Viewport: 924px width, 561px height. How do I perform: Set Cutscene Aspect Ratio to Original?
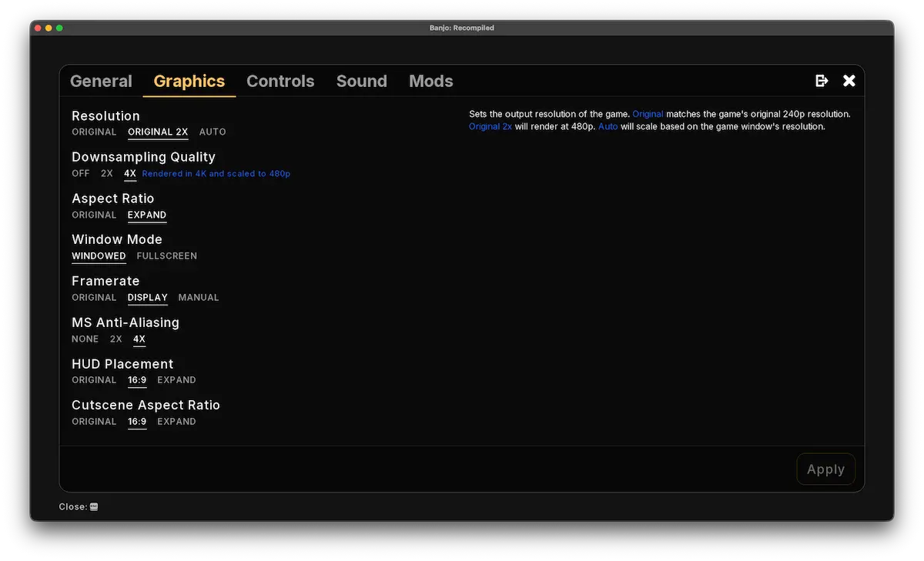[x=93, y=421]
